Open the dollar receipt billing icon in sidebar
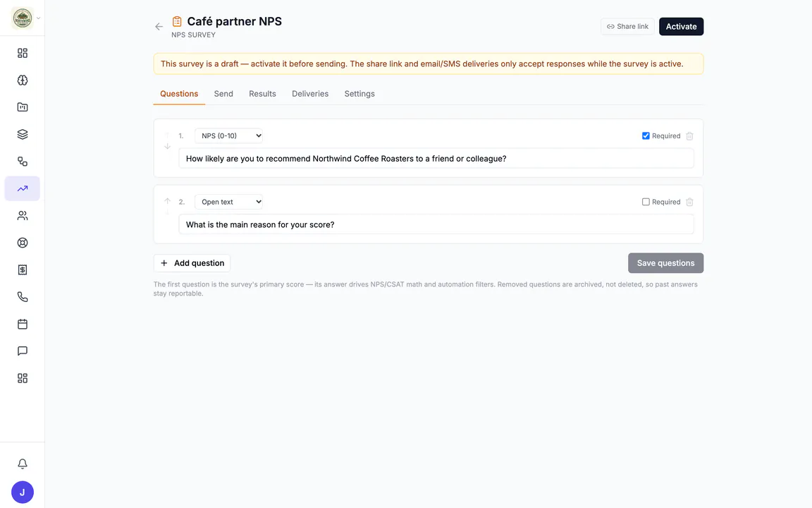The image size is (812, 508). coord(23,270)
